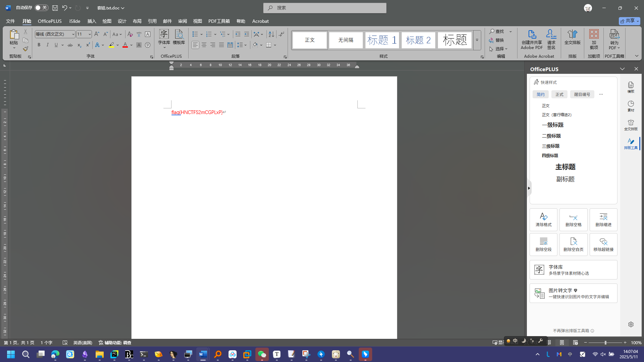Viewport: 644px width, 362px height.
Task: Click the Format Painter brush icon
Action: click(x=26, y=49)
